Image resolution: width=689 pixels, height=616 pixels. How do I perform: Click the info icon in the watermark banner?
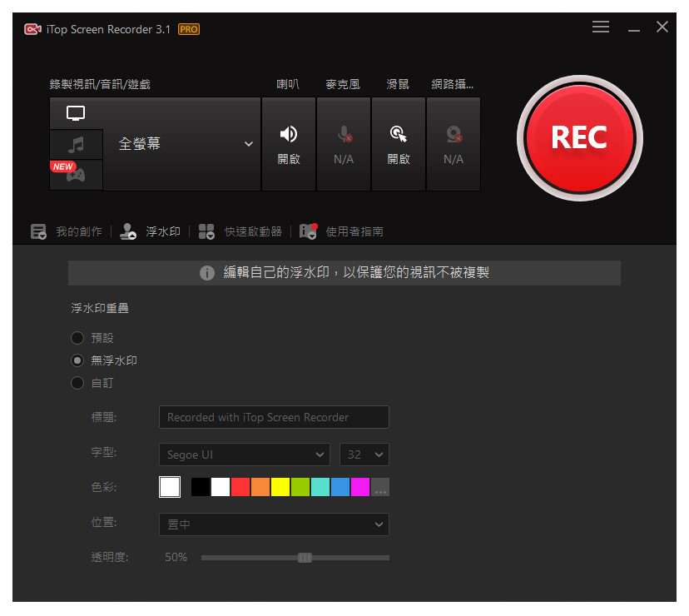207,272
